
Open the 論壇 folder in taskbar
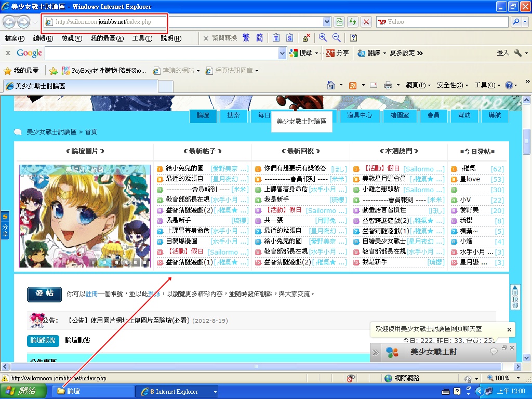point(92,391)
